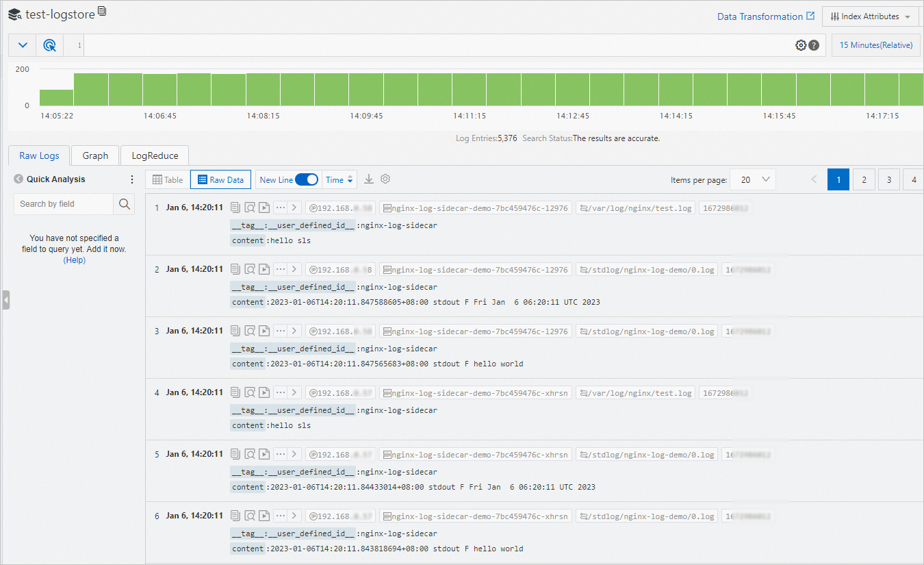Viewport: 924px width, 565px height.
Task: Click the /stdlog/nginx-log-demo/0.log tag in entry 3
Action: [x=647, y=331]
